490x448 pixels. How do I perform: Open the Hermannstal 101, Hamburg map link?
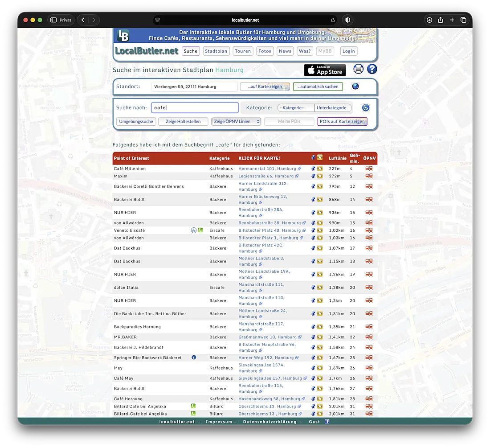click(267, 169)
